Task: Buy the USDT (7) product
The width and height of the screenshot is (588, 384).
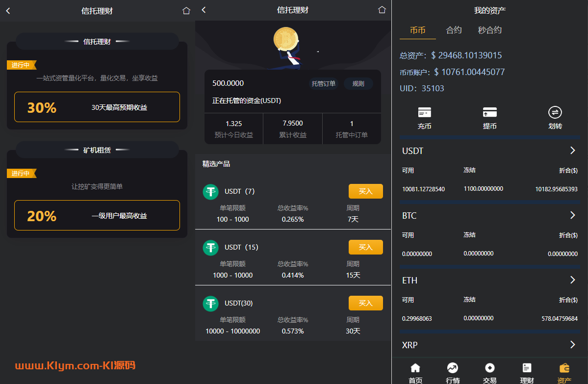Action: tap(366, 191)
